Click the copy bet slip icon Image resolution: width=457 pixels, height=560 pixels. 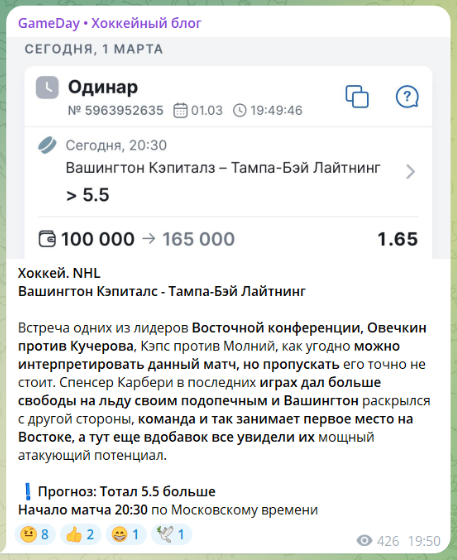pos(357,96)
